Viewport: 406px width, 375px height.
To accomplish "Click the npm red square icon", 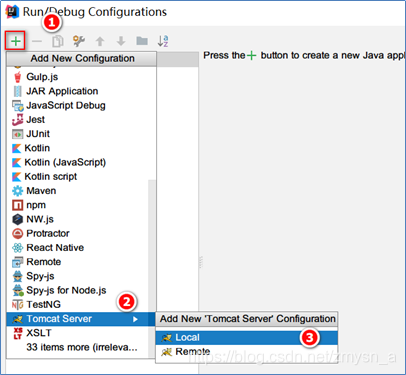I will point(17,205).
